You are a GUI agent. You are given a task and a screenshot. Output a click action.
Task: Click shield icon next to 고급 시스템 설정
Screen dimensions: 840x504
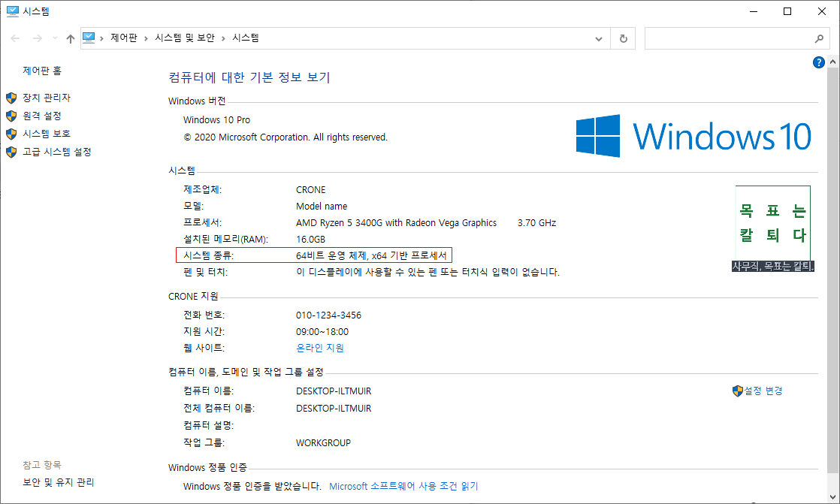(x=11, y=152)
